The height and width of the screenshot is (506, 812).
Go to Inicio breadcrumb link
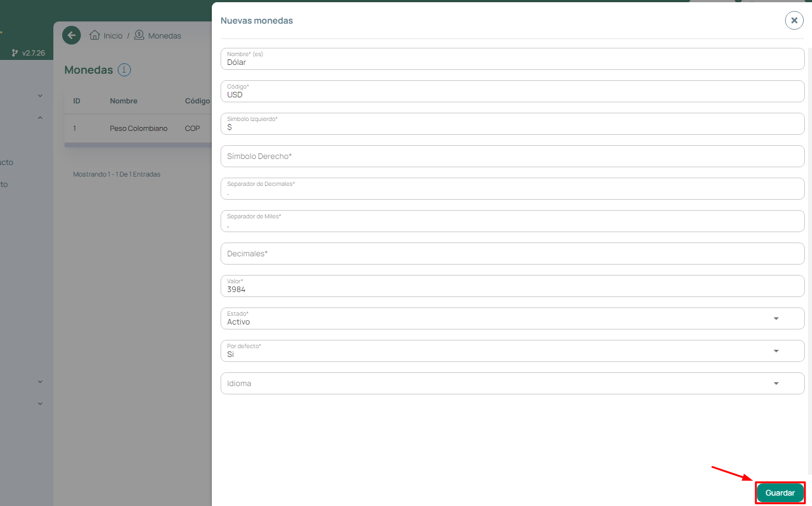click(113, 36)
